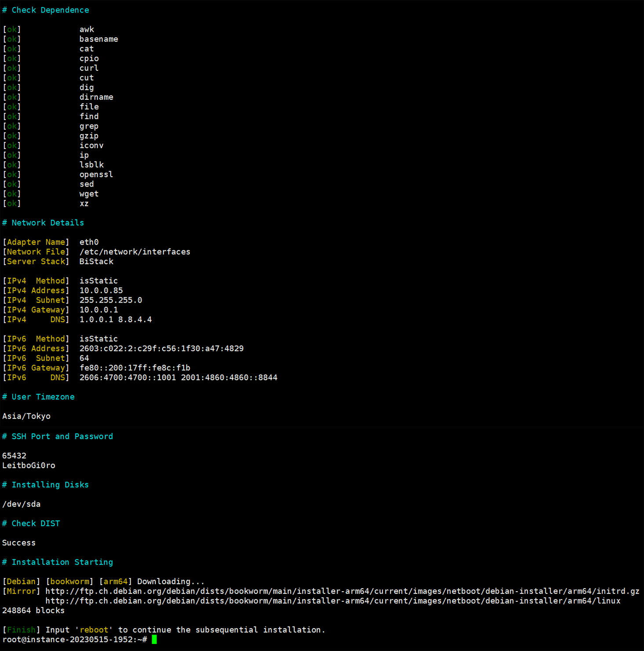Image resolution: width=644 pixels, height=651 pixels.
Task: Click the IPv4 Address value 10.0.0.85
Action: 102,290
